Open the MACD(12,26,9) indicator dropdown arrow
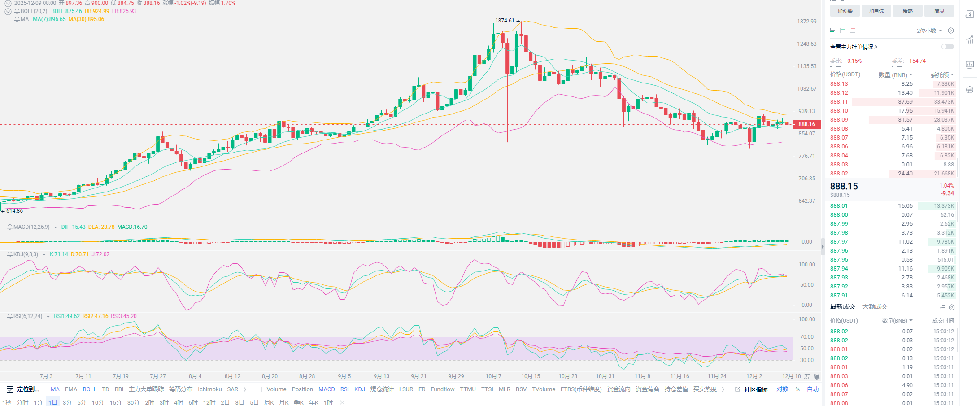Screen dimensions: 980x406 pyautogui.click(x=55, y=227)
